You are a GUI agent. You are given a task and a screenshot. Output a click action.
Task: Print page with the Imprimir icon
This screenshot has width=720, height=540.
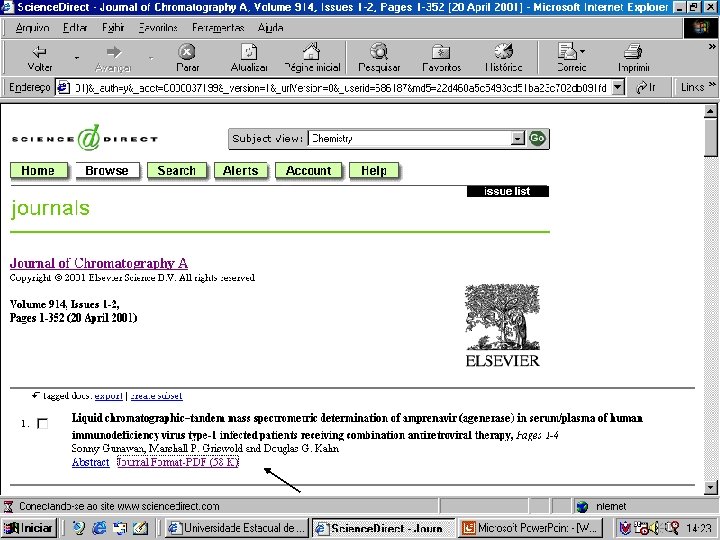coord(633,51)
